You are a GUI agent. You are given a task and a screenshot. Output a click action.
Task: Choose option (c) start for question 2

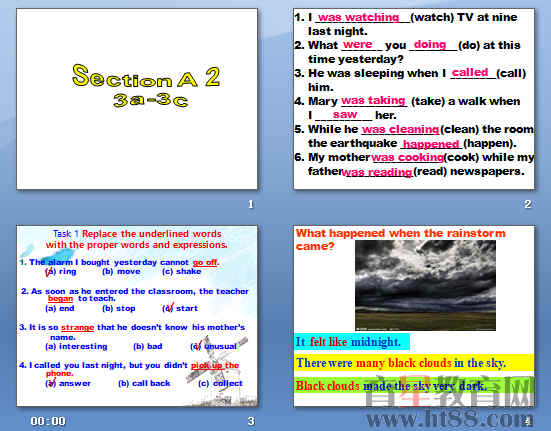tap(180, 308)
